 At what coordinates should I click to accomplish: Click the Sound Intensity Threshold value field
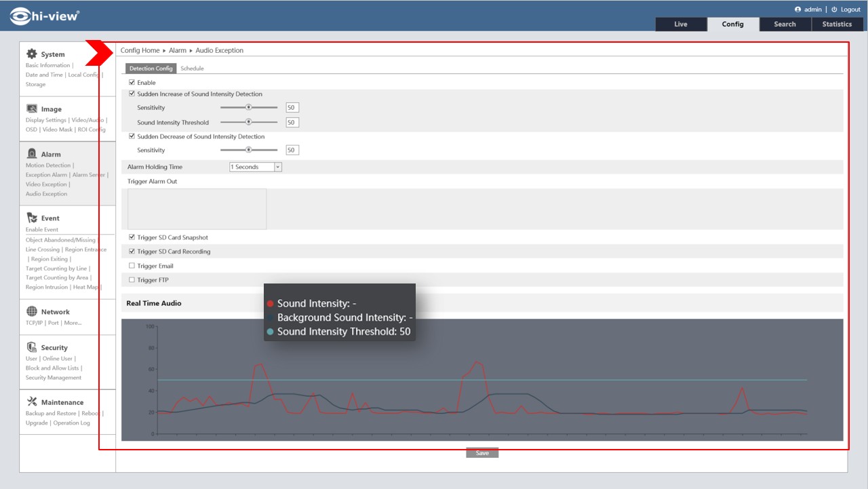pos(292,123)
